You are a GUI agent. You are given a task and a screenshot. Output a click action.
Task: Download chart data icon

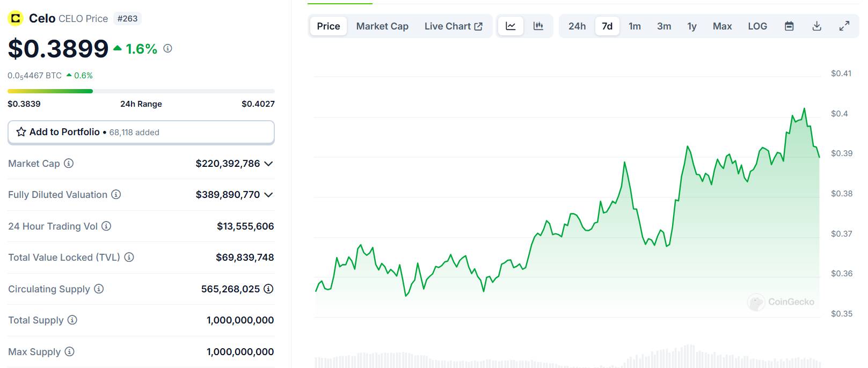816,26
